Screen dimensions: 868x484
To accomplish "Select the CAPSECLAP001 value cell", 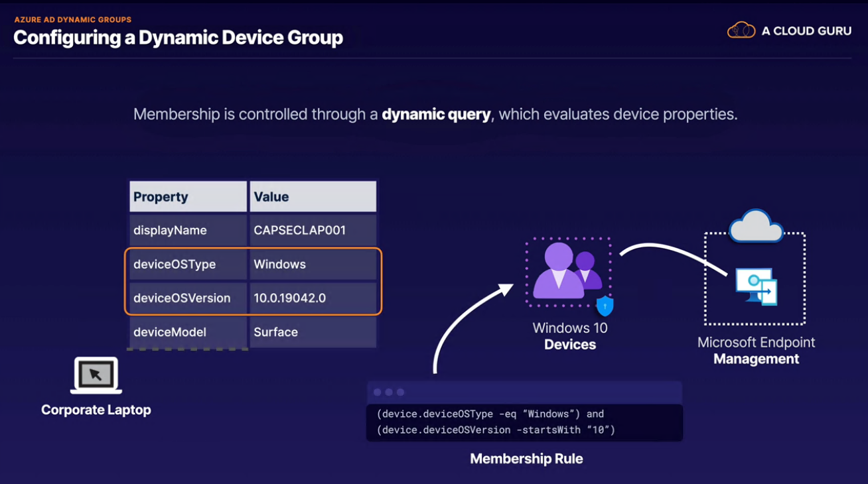I will 313,230.
